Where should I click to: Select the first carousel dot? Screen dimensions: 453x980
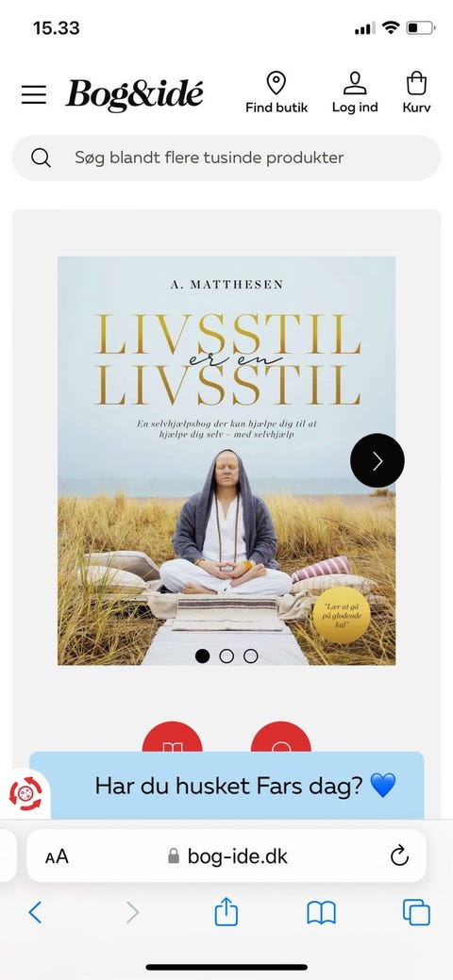coord(202,656)
